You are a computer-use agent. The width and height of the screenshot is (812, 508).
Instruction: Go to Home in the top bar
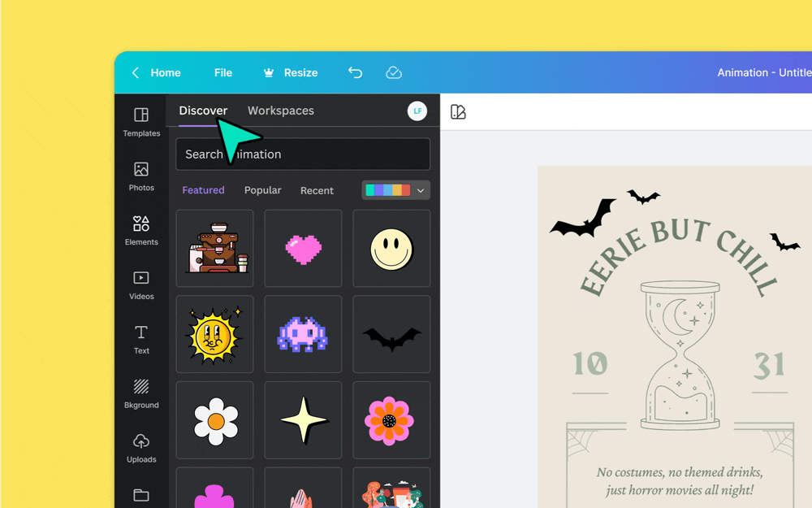tap(166, 72)
